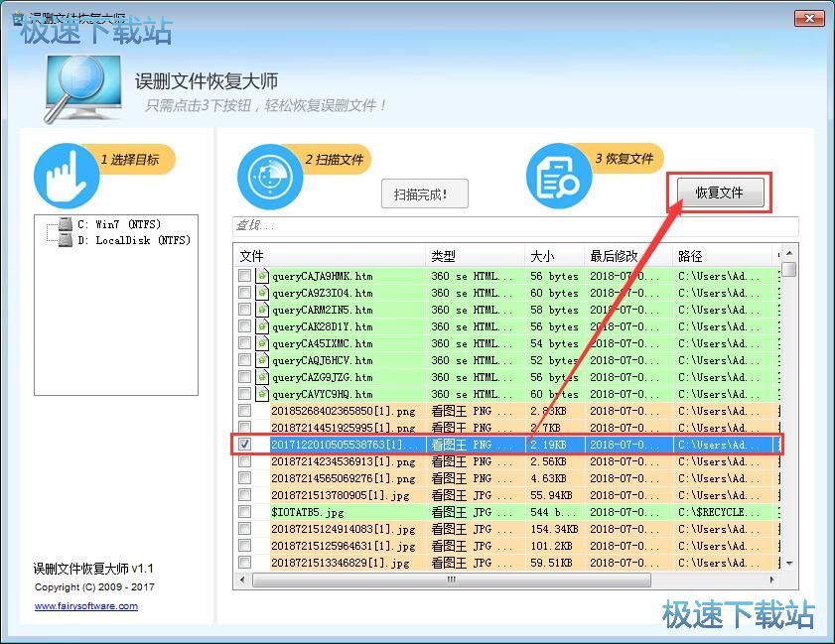
Task: Click the document magnifier restore icon
Action: coord(559,177)
